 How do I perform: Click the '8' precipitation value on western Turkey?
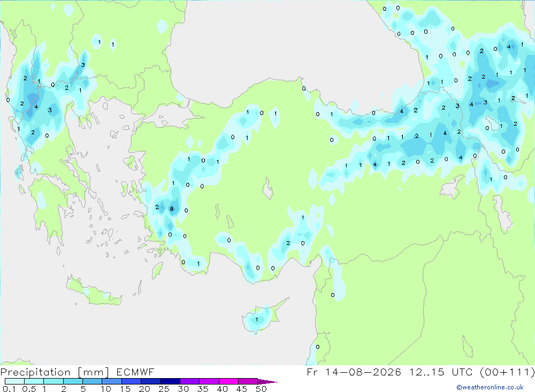[x=172, y=209]
